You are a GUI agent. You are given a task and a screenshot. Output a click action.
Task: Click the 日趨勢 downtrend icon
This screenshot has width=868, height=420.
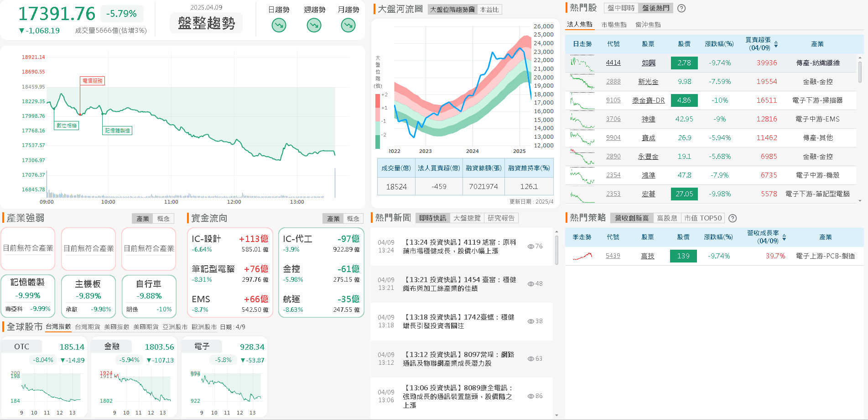pos(279,25)
